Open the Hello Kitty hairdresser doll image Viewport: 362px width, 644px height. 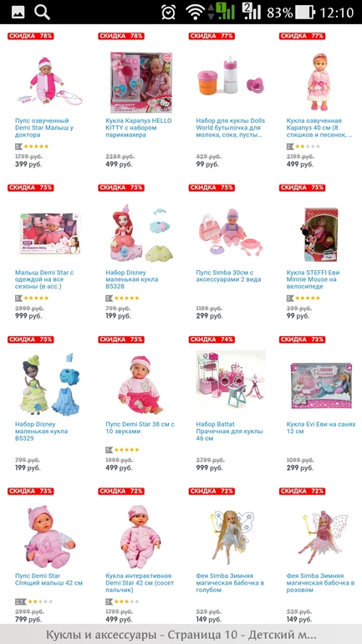tap(140, 83)
